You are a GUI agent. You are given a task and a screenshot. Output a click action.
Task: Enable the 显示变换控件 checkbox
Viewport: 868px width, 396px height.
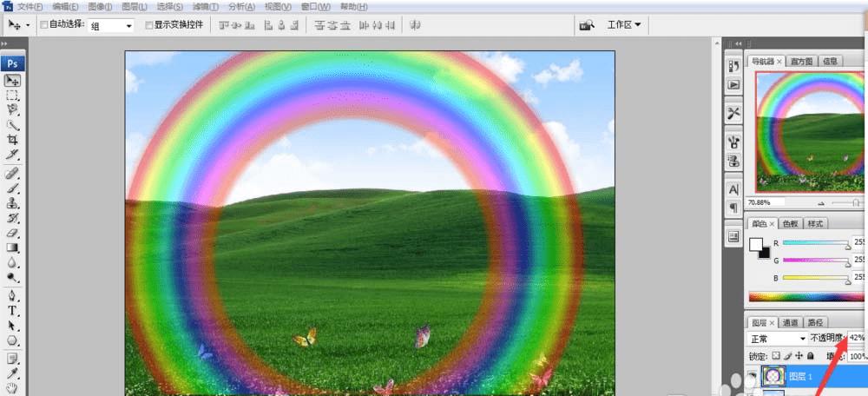click(x=149, y=25)
